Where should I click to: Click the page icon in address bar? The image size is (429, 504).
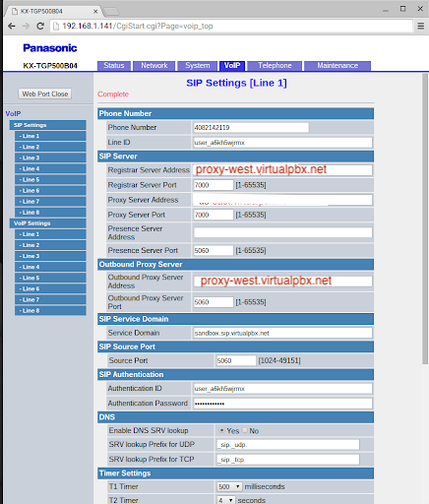(56, 26)
